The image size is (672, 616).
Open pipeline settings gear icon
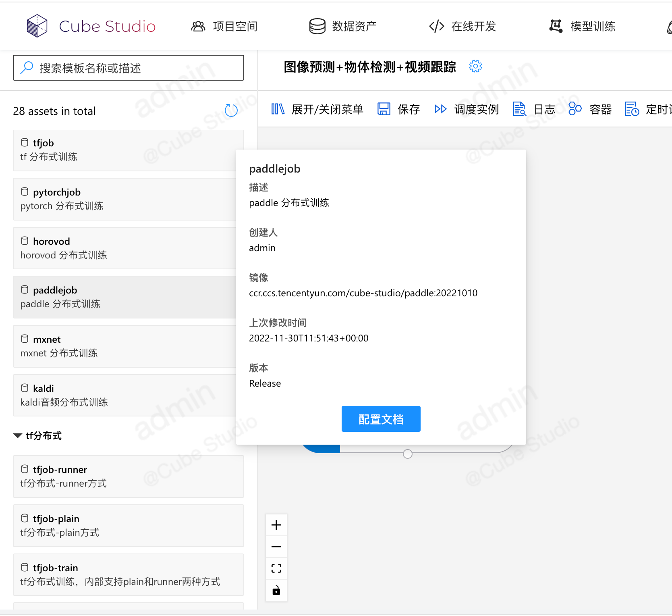pos(475,66)
